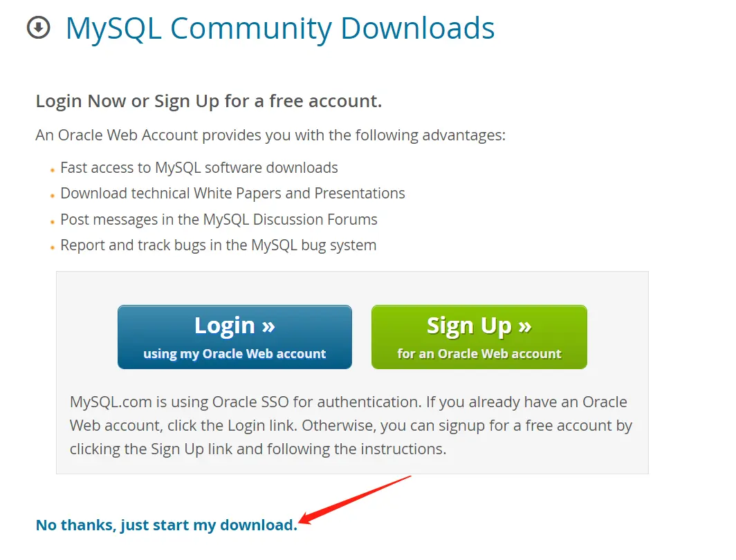Click the Oracle SSO authentication paragraph
Image resolution: width=736 pixels, height=560 pixels.
point(351,425)
